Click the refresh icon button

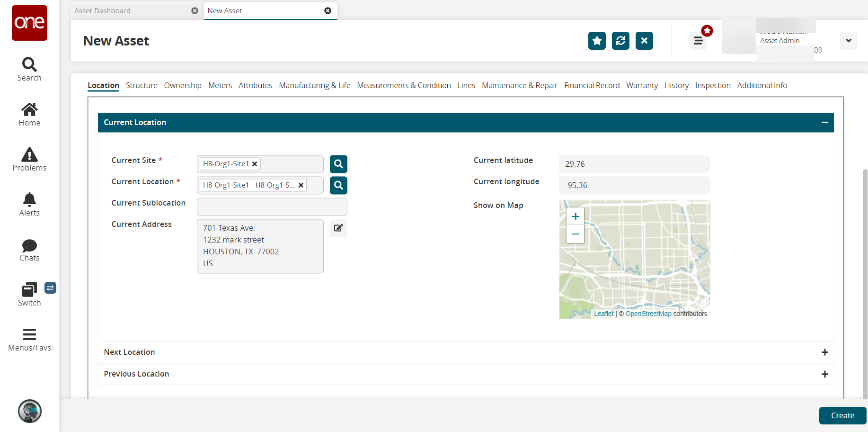click(620, 41)
